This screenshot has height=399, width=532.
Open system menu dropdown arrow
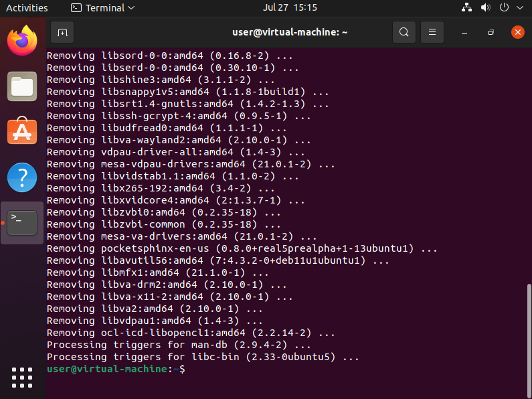tap(519, 8)
